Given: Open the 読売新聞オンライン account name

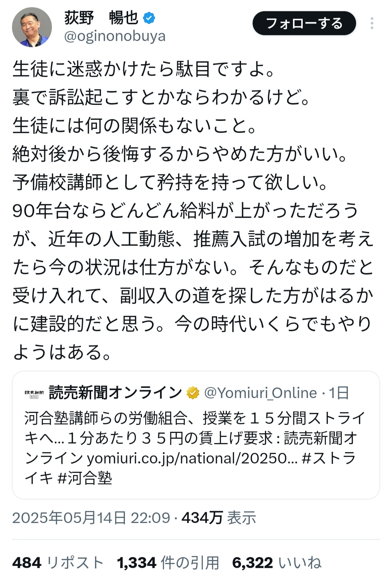Looking at the screenshot, I should tap(115, 393).
